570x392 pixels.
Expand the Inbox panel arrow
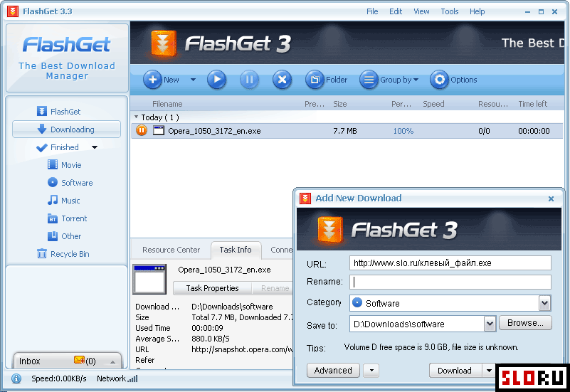[112, 362]
